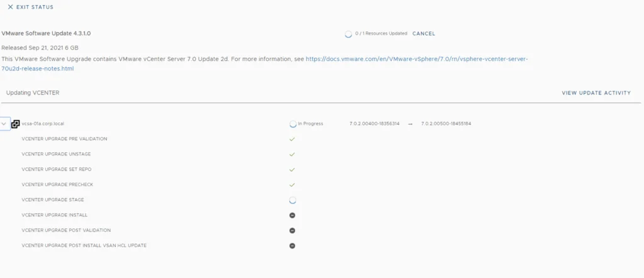The width and height of the screenshot is (644, 278).
Task: Click the VCENTER UPGRADE UNSTAGE checkmark
Action: pyautogui.click(x=292, y=154)
